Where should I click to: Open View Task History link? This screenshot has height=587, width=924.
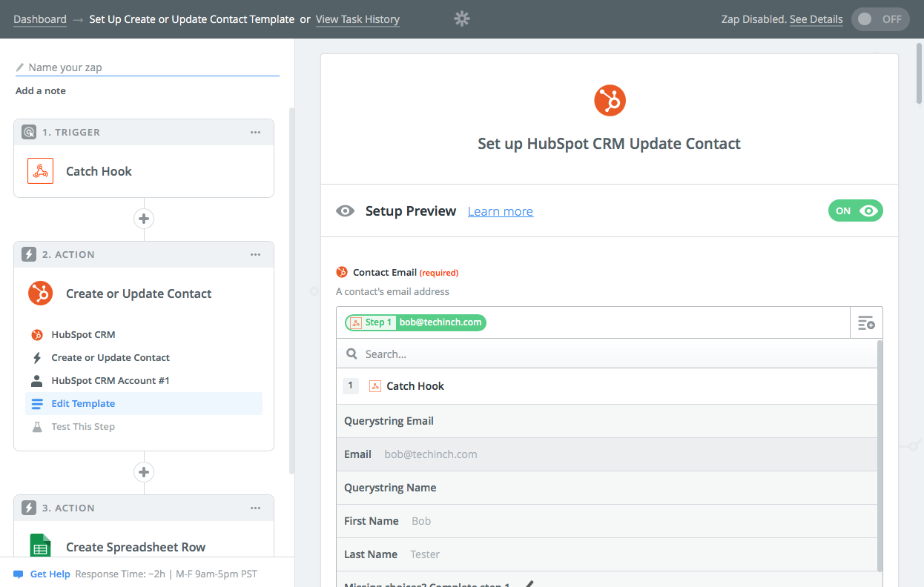(x=357, y=19)
